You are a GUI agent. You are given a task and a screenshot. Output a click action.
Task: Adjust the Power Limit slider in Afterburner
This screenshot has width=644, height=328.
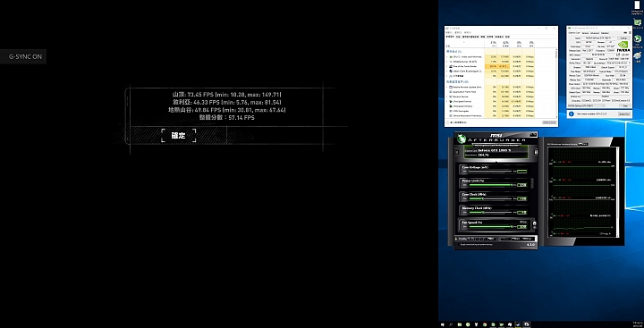[x=490, y=185]
